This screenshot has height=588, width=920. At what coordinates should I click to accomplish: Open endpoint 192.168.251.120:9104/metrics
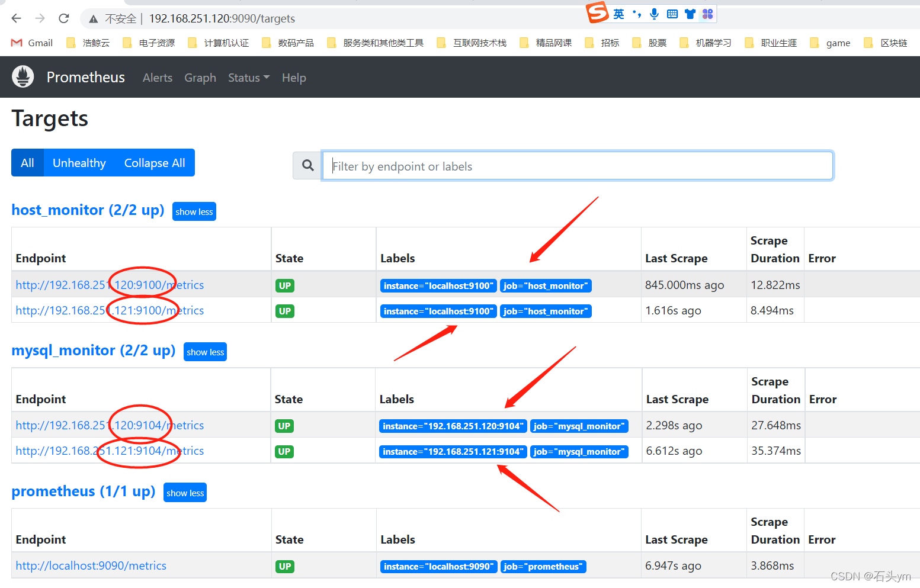click(110, 425)
